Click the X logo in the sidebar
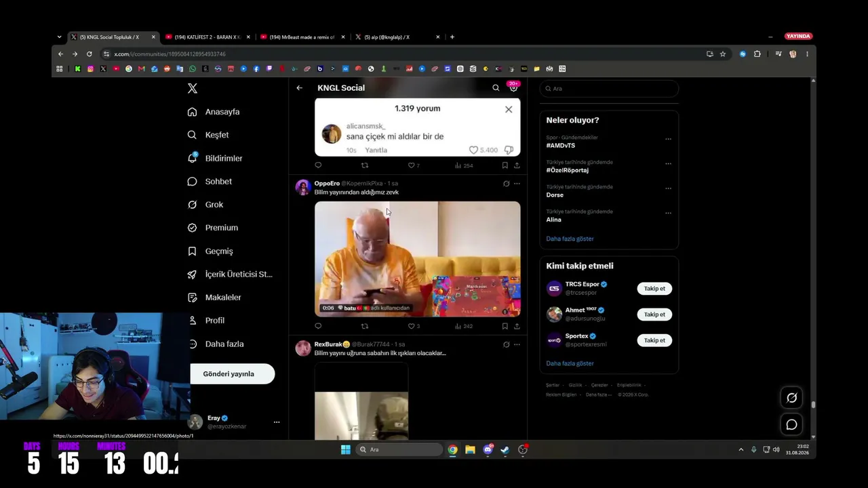868x488 pixels. pos(193,88)
